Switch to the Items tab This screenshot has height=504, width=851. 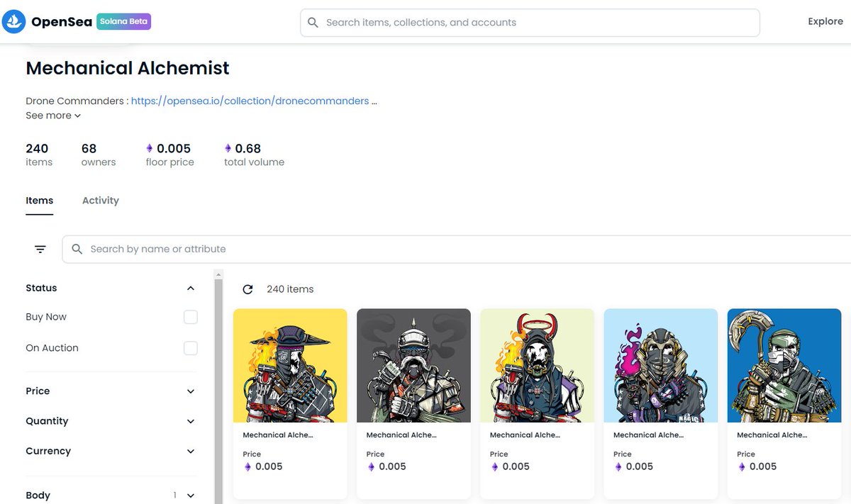click(40, 201)
